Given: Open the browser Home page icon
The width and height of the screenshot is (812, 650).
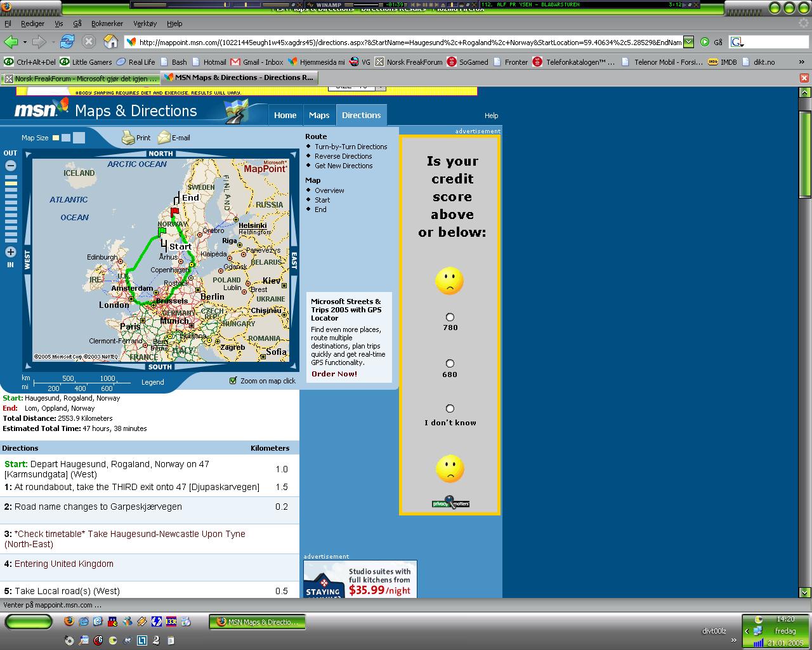Looking at the screenshot, I should [111, 43].
